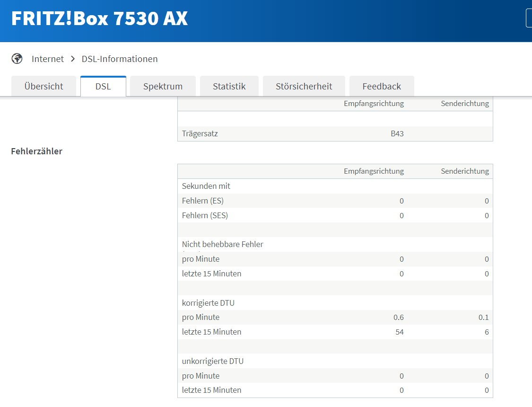Select the DSL tab
The image size is (532, 407).
103,86
